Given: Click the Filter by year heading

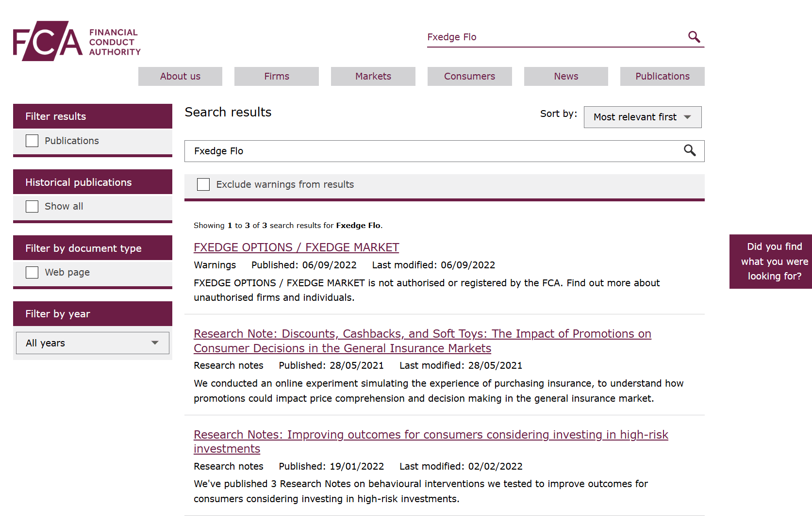Looking at the screenshot, I should (x=93, y=314).
